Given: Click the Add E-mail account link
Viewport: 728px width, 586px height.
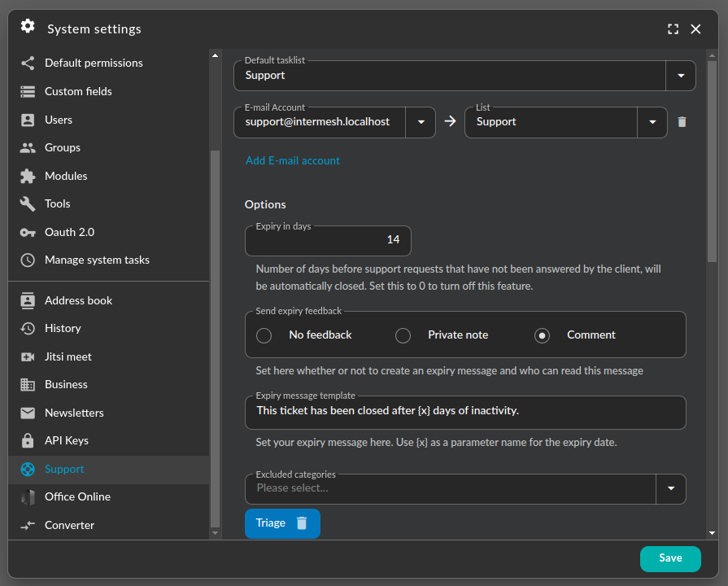Looking at the screenshot, I should coord(293,161).
